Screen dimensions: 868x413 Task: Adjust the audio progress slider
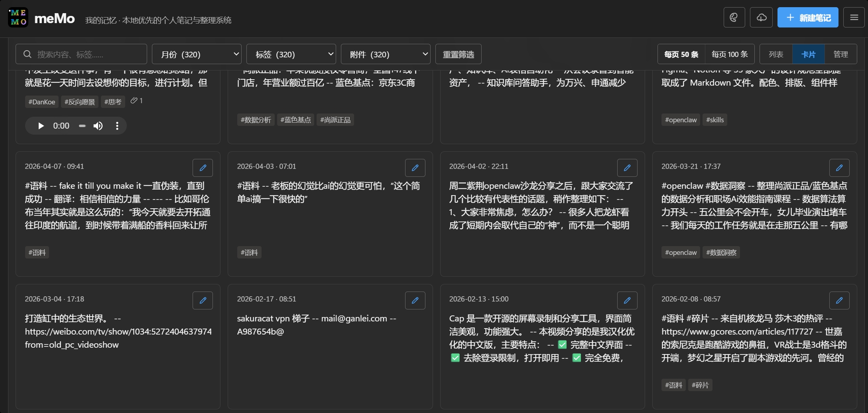pos(82,126)
